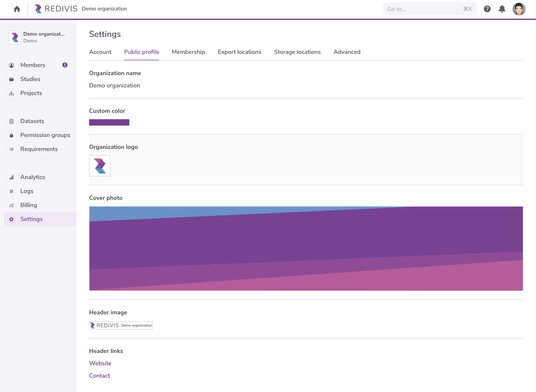
Task: Click the Projects tree icon
Action: [11, 93]
